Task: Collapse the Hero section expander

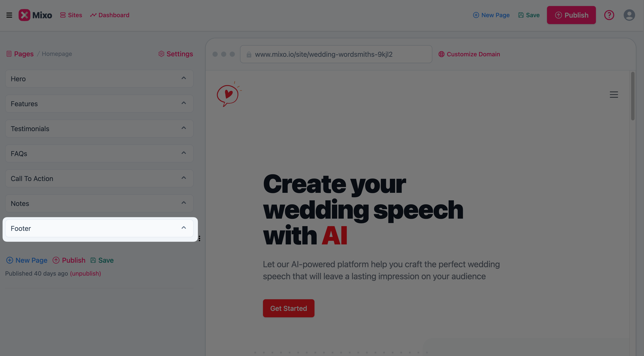Action: [184, 78]
